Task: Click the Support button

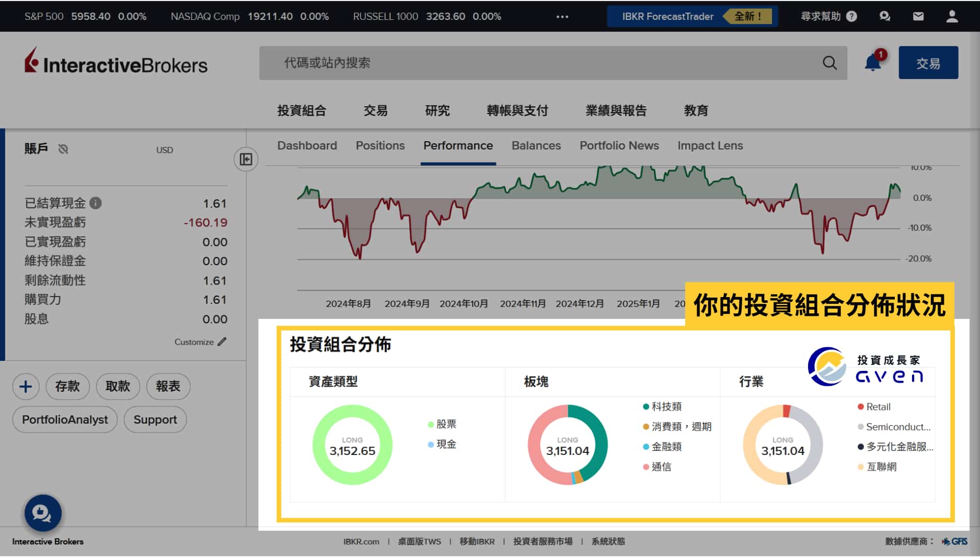Action: [x=155, y=419]
